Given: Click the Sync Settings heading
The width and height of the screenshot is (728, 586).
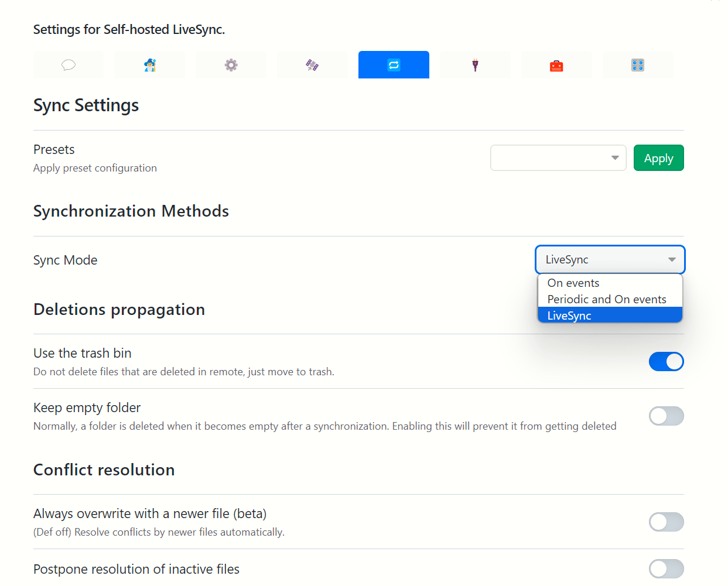Looking at the screenshot, I should tap(86, 105).
